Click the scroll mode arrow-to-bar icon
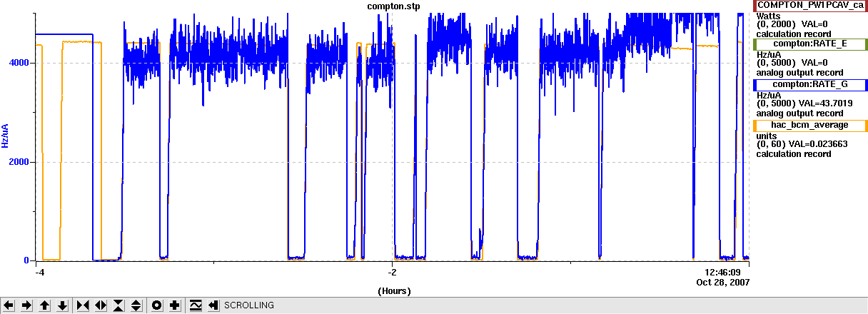The width and height of the screenshot is (868, 314). (x=213, y=305)
